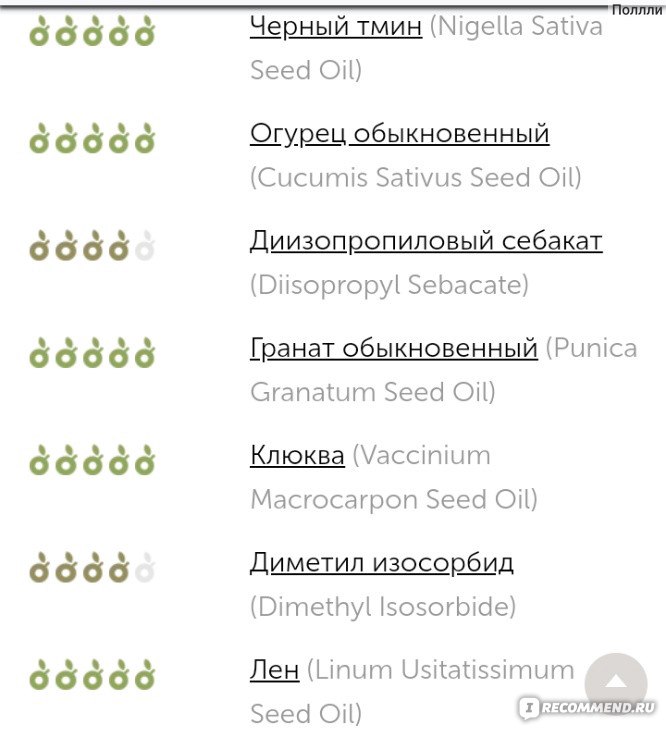The height and width of the screenshot is (729, 666).
Task: Tap the scroll-to-top arrow button
Action: point(616,683)
